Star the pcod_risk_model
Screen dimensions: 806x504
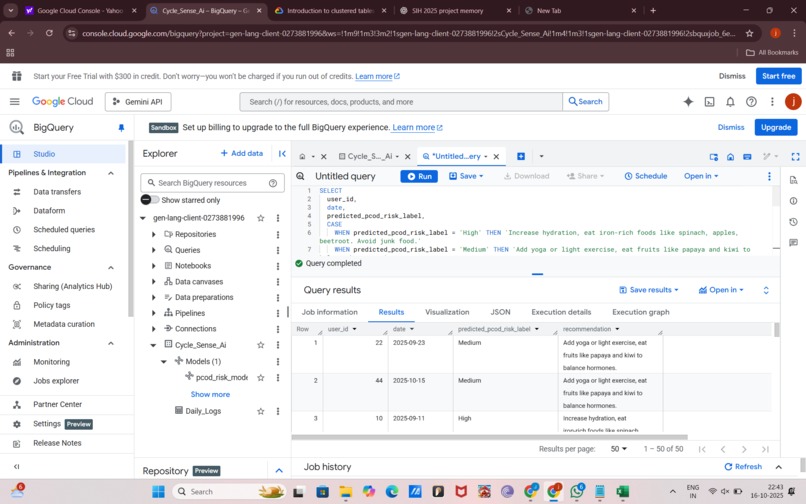261,377
